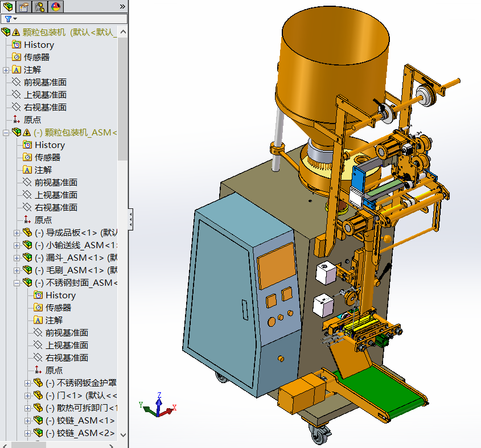Expand the 漏斗_ASM<1> node
Image resolution: width=481 pixels, height=448 pixels.
(17, 258)
